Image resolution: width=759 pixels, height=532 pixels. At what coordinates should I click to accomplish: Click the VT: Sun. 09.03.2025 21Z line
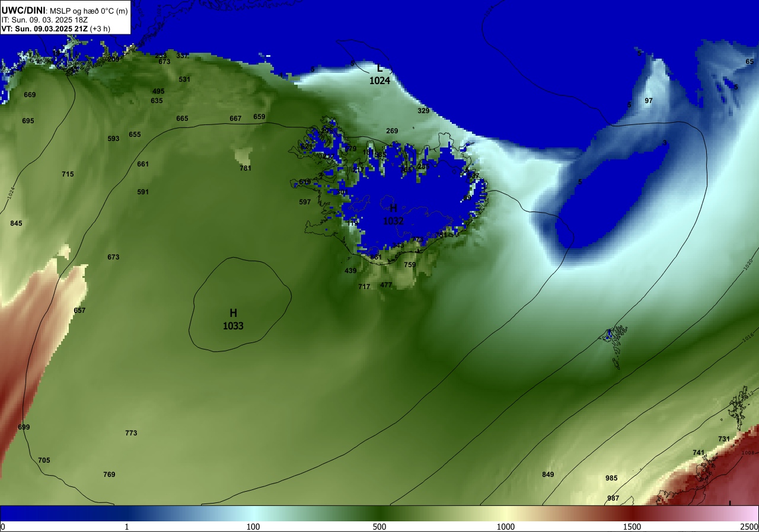(x=55, y=28)
